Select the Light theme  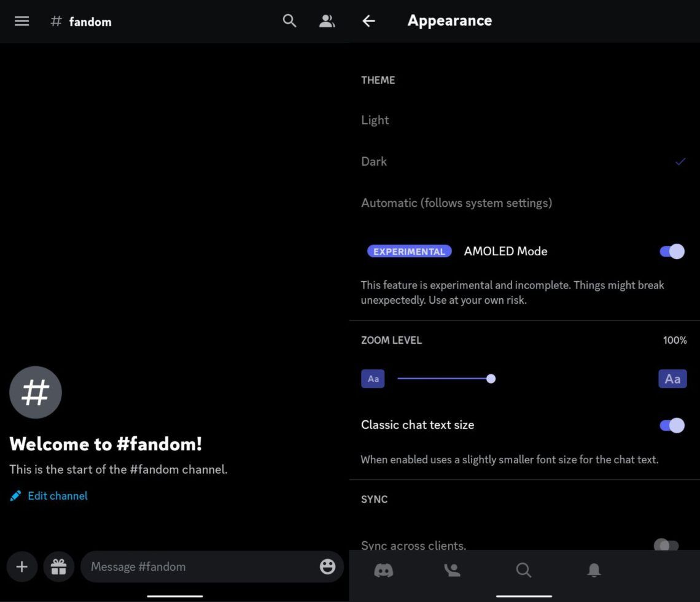point(375,120)
